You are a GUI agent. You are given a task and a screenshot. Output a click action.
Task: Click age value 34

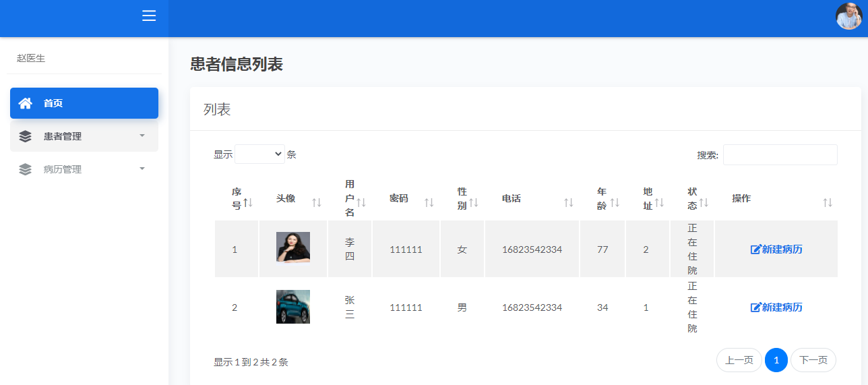602,307
